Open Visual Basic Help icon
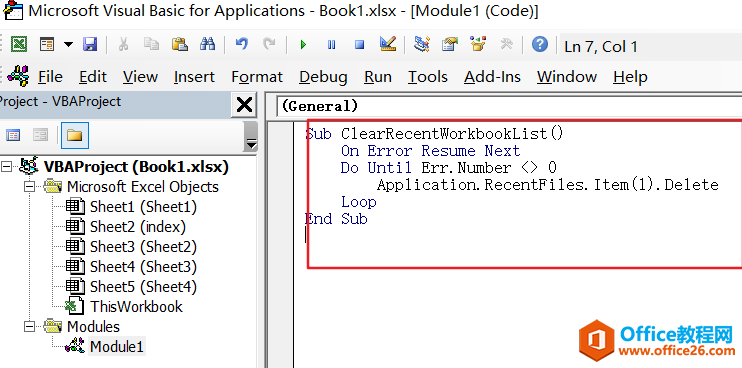Screen dimensions: 742x368 pos(539,45)
